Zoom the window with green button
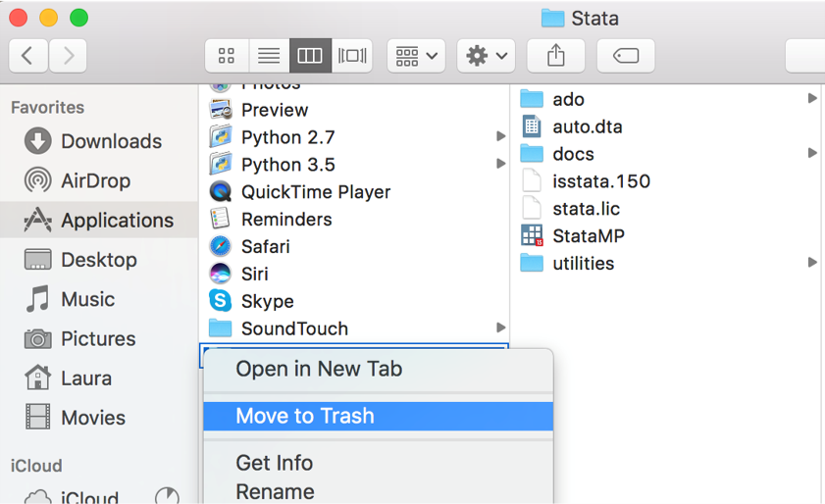This screenshot has height=504, width=825. pyautogui.click(x=79, y=18)
